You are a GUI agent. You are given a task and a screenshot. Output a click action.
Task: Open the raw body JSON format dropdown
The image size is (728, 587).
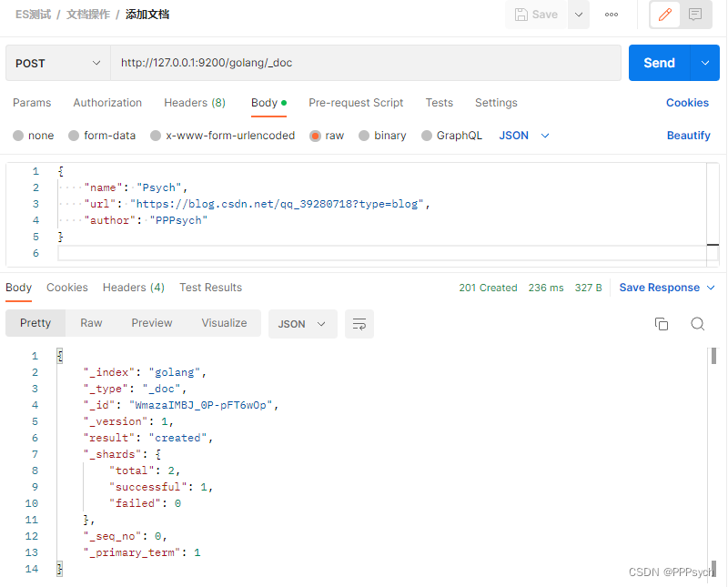click(x=524, y=136)
